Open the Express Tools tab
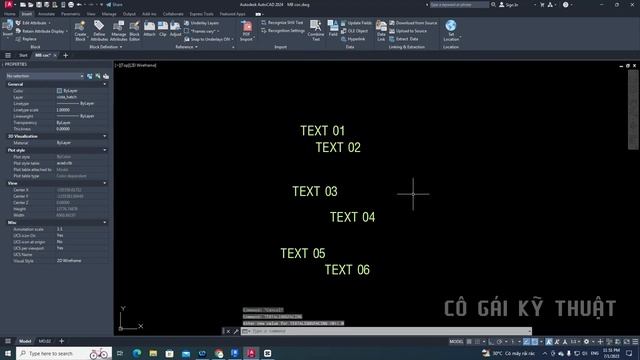 [x=201, y=14]
